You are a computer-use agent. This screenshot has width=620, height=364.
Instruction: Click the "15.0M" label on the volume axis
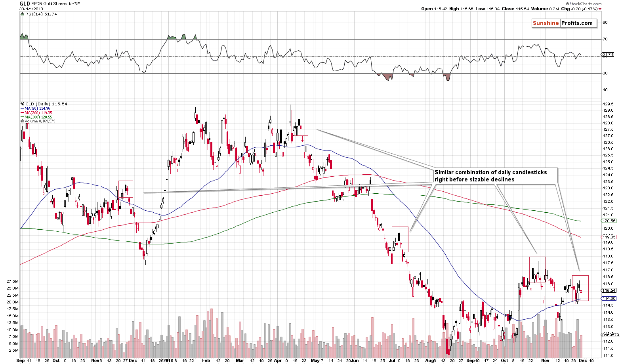(12, 316)
